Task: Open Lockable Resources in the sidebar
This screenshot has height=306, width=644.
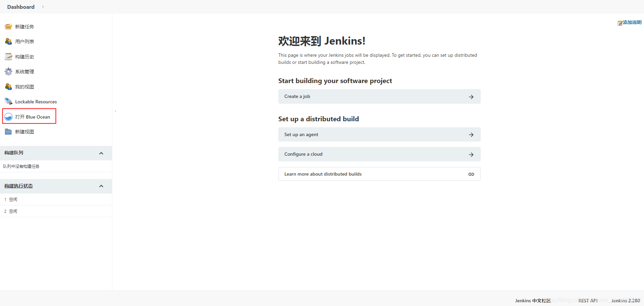Action: coord(36,102)
